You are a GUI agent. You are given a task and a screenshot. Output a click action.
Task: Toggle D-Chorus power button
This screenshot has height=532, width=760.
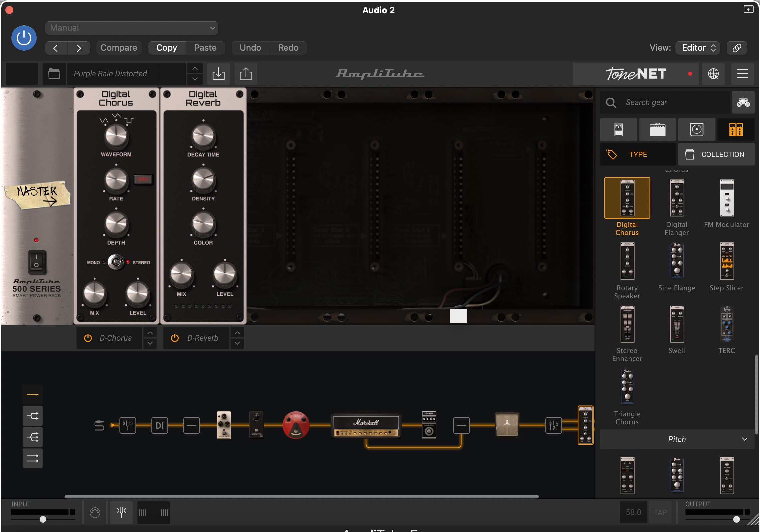(x=88, y=338)
